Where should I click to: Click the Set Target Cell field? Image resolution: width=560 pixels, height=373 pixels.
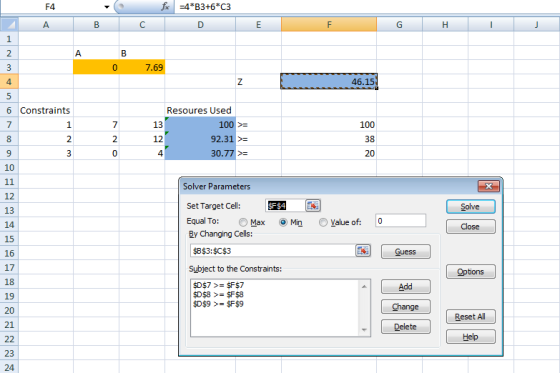285,206
